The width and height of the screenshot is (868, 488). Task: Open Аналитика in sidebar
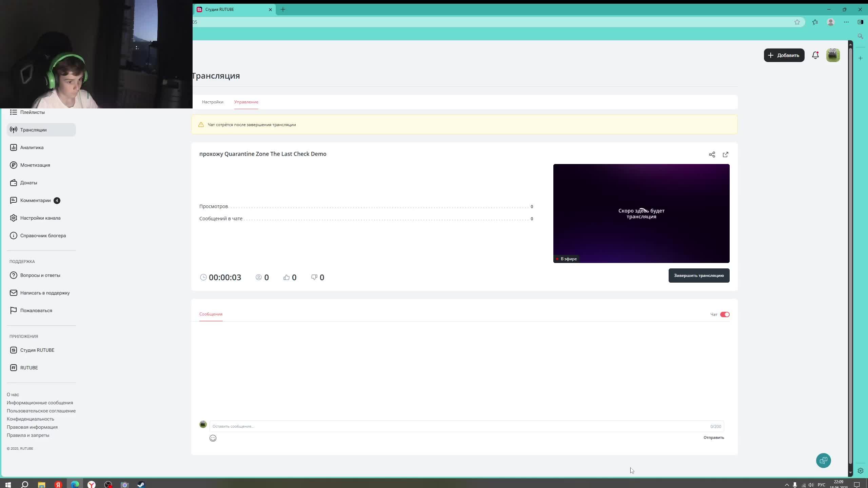click(x=32, y=147)
